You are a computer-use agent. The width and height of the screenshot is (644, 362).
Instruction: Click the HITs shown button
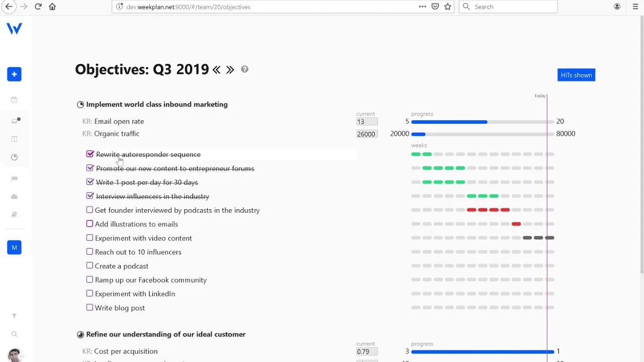click(x=576, y=75)
